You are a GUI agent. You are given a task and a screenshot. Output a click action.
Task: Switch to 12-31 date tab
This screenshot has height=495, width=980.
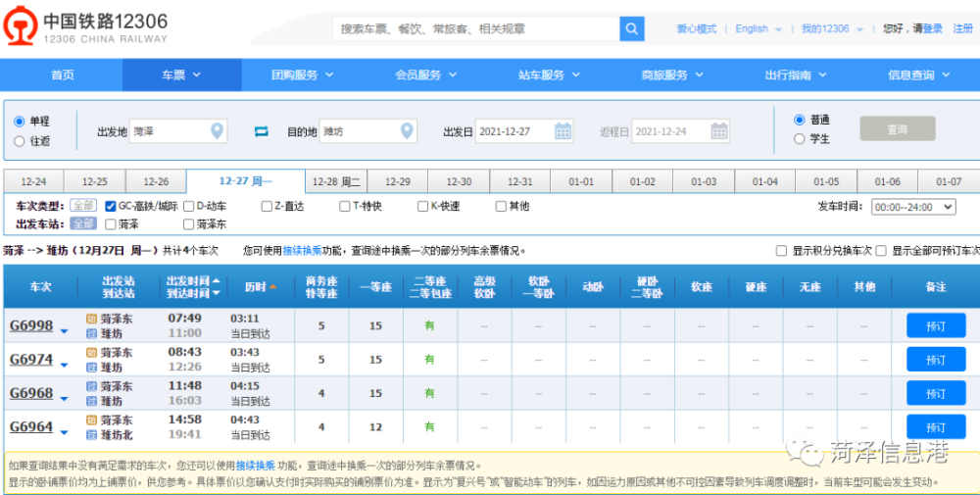tap(520, 182)
